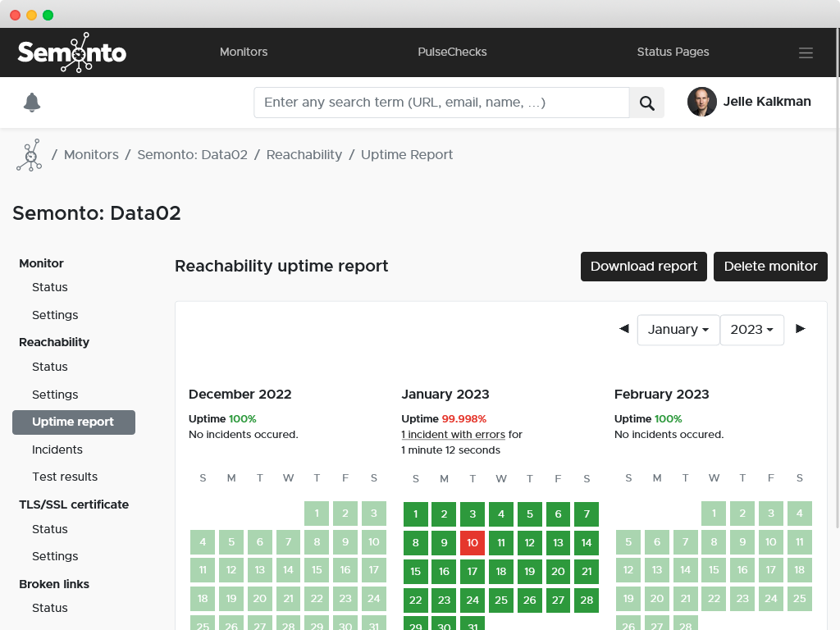Viewport: 840px width, 630px height.
Task: Go to previous month with left arrow
Action: click(x=623, y=329)
